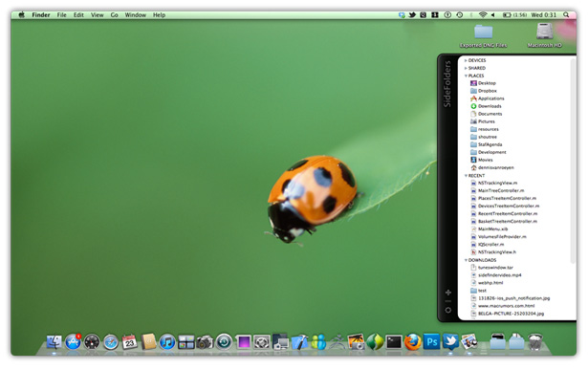Open Time Machine menu bar icon
588x370 pixels.
click(x=459, y=15)
